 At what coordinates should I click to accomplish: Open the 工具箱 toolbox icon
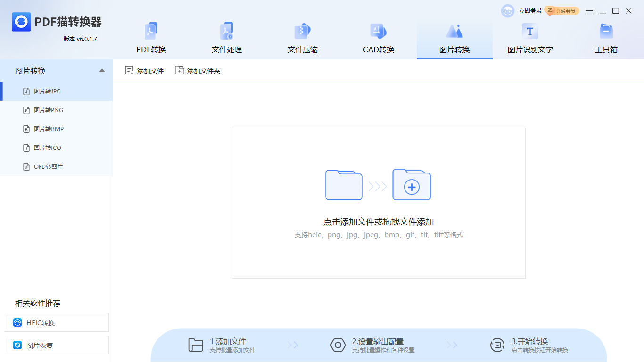pyautogui.click(x=606, y=31)
